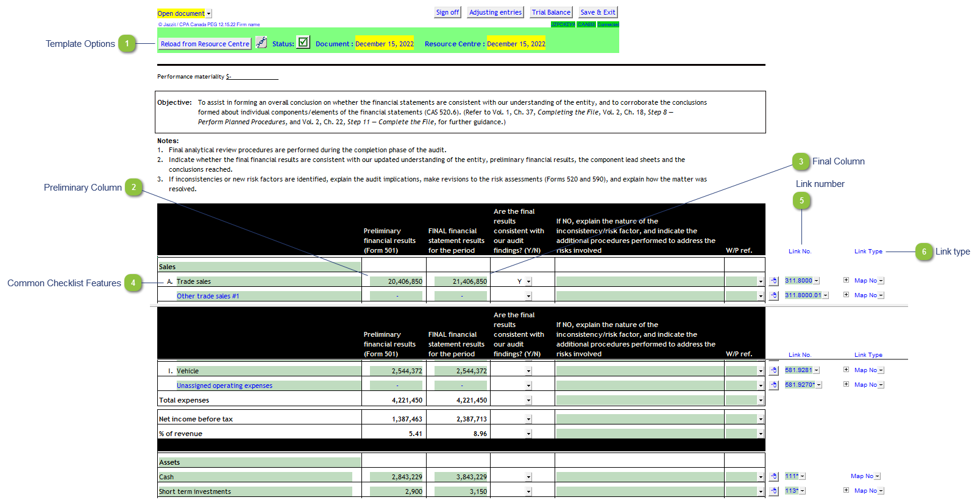This screenshot has height=500, width=980.
Task: Click the Performance materiality input field
Action: [x=252, y=77]
